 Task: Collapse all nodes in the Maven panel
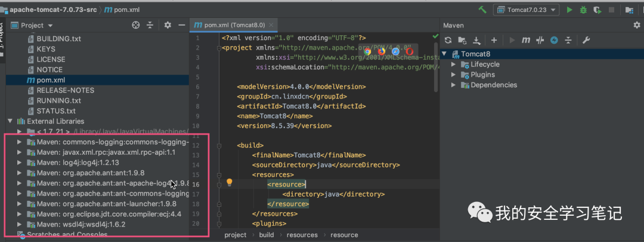568,40
